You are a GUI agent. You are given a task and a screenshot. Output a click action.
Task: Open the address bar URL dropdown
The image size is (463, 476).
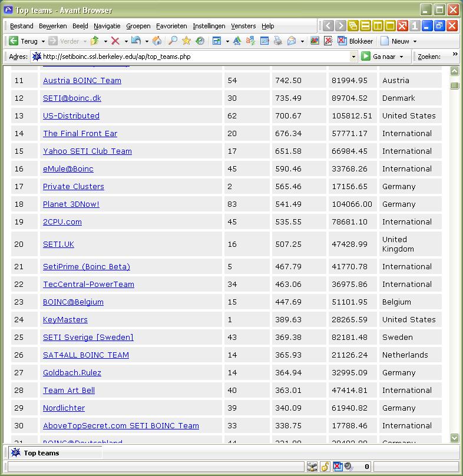tap(353, 57)
